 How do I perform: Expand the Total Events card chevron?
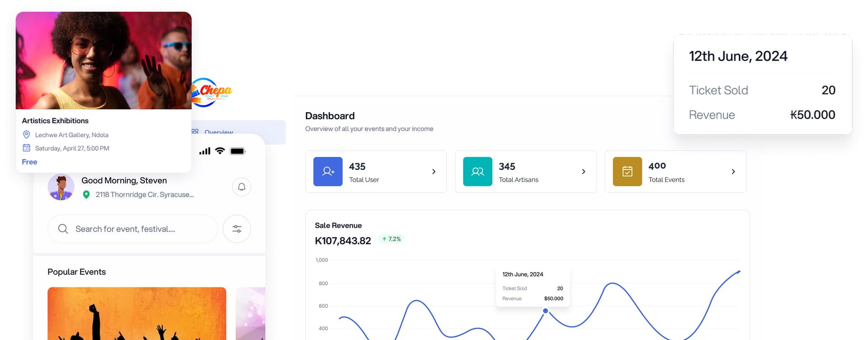[x=733, y=171]
